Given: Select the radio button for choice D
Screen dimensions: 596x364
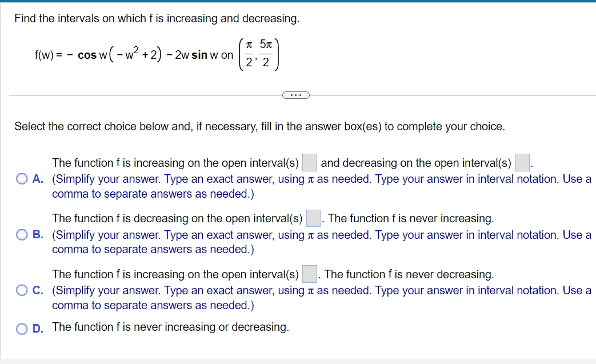Looking at the screenshot, I should pos(21,327).
